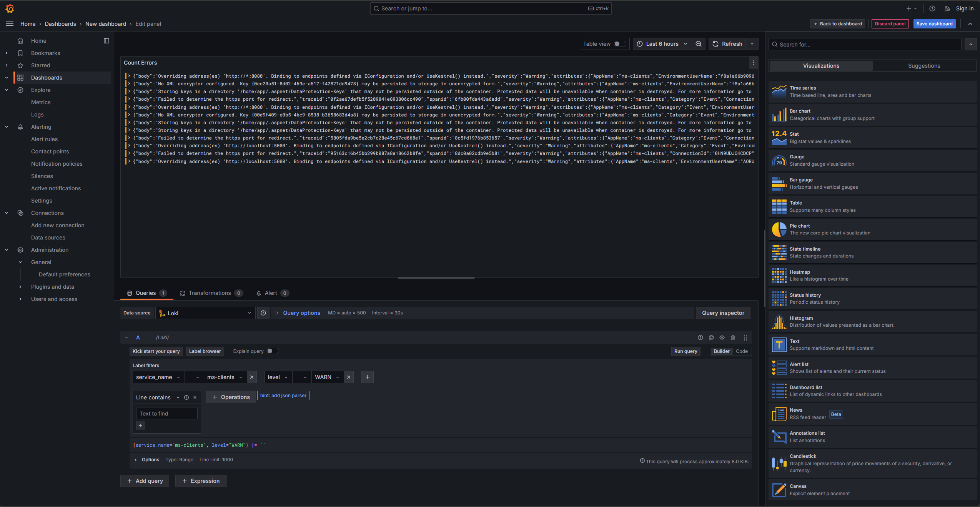Remove the service_name label filter
The width and height of the screenshot is (980, 507).
252,377
